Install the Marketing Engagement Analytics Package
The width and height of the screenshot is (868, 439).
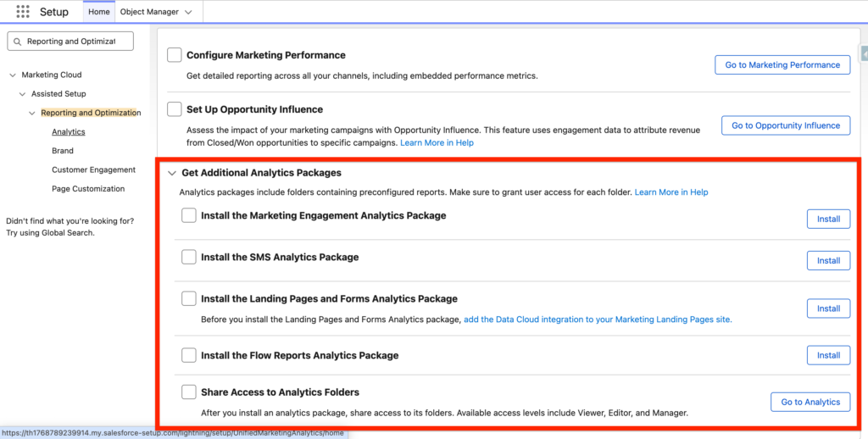click(x=827, y=219)
